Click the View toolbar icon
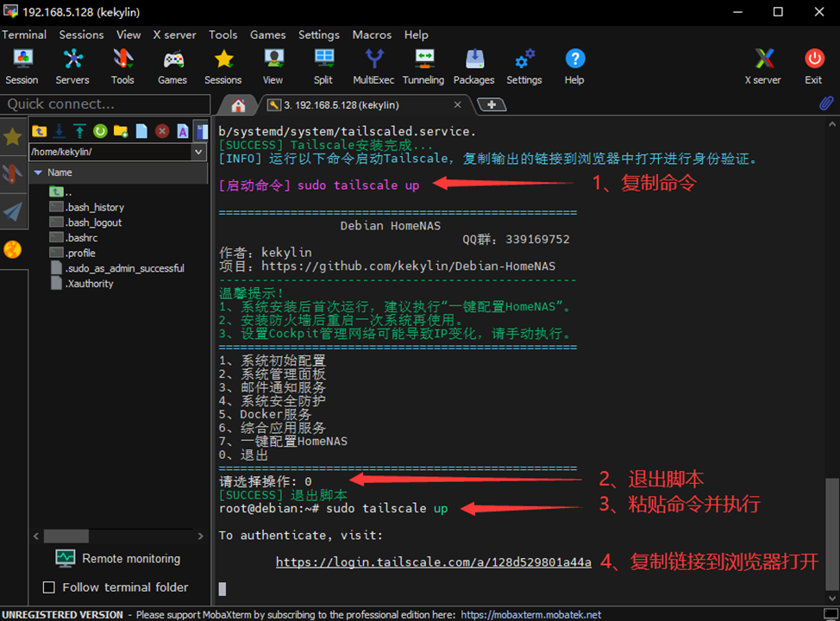 point(273,66)
